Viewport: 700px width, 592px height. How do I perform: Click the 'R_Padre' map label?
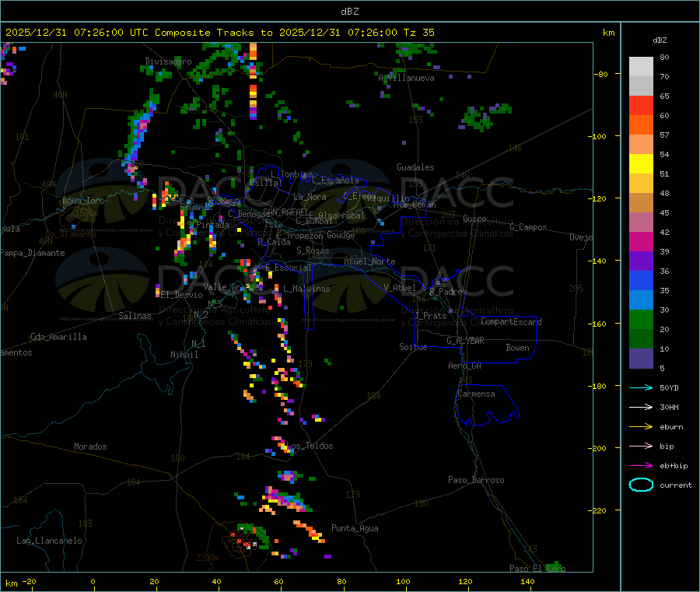[446, 292]
